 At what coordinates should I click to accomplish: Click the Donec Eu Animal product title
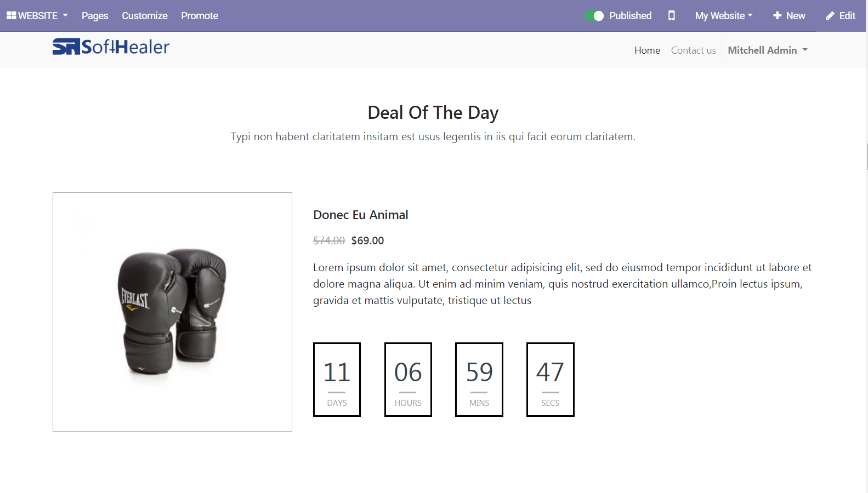coord(360,215)
